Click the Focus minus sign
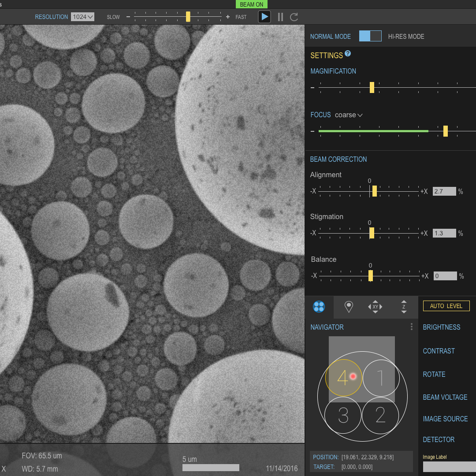476x476 pixels. pos(312,131)
